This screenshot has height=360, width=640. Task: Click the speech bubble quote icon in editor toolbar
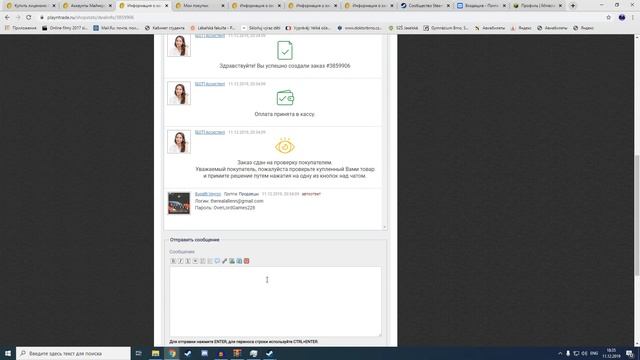(217, 261)
